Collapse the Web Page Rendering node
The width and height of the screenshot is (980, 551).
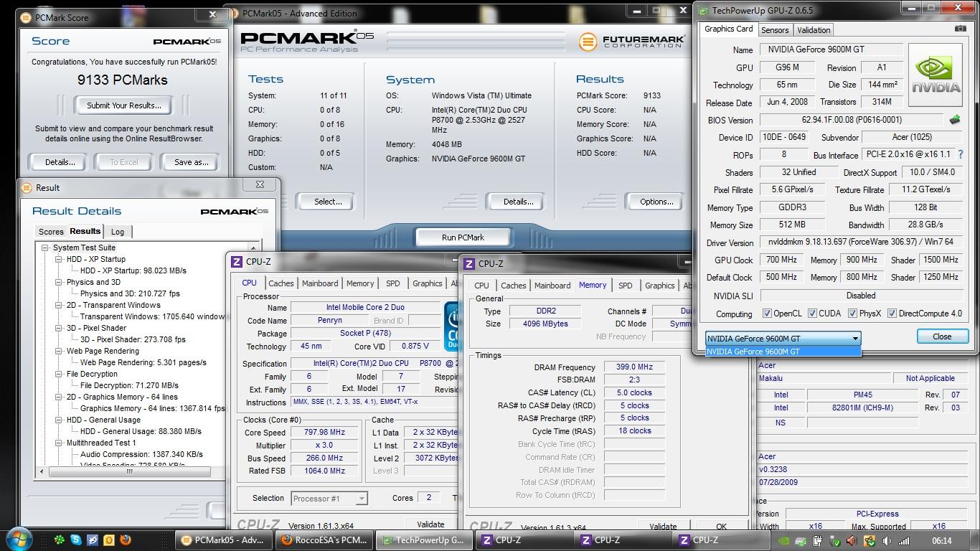point(59,351)
